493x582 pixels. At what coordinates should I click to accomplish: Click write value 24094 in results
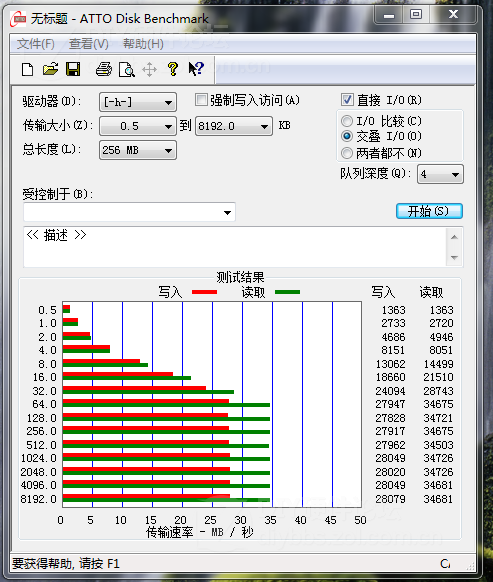(x=391, y=391)
